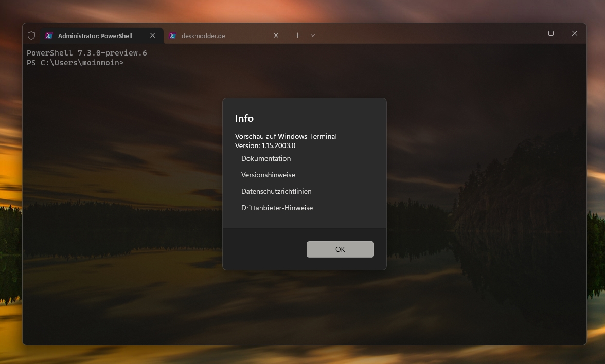Viewport: 605px width, 364px height.
Task: Click the PS C:\Users\moinmoin> prompt
Action: (75, 63)
